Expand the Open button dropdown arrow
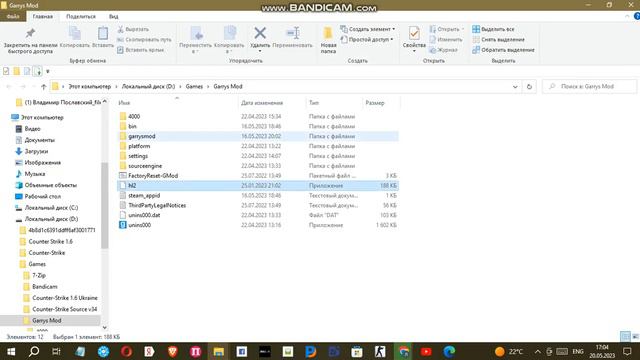Screen dimensions: 640x360 [x=463, y=29]
